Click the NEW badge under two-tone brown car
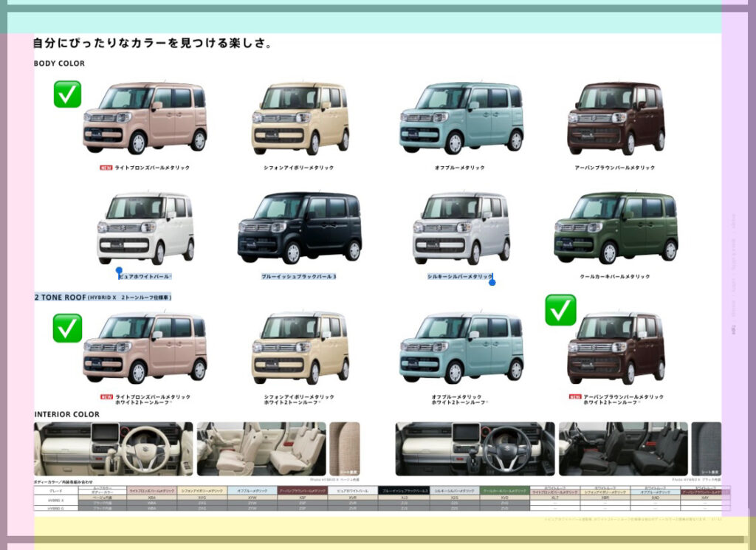 [575, 397]
